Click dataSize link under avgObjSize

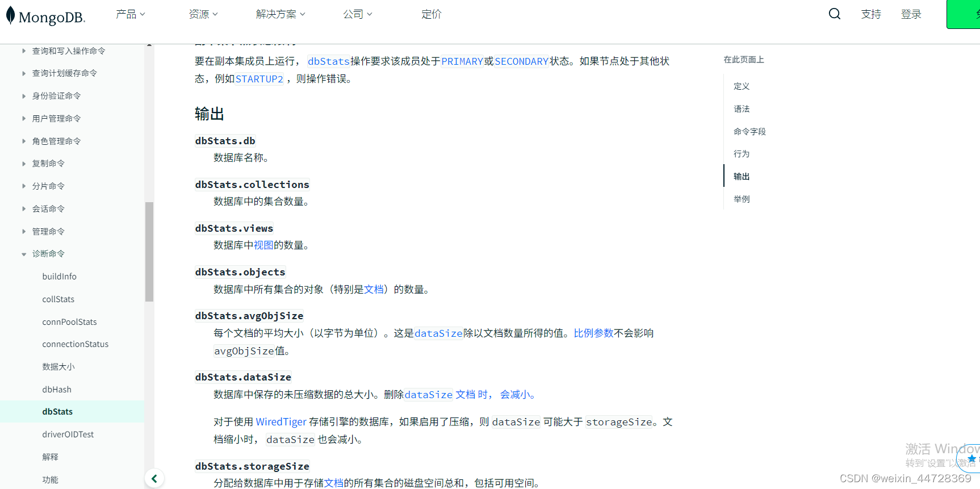point(439,333)
